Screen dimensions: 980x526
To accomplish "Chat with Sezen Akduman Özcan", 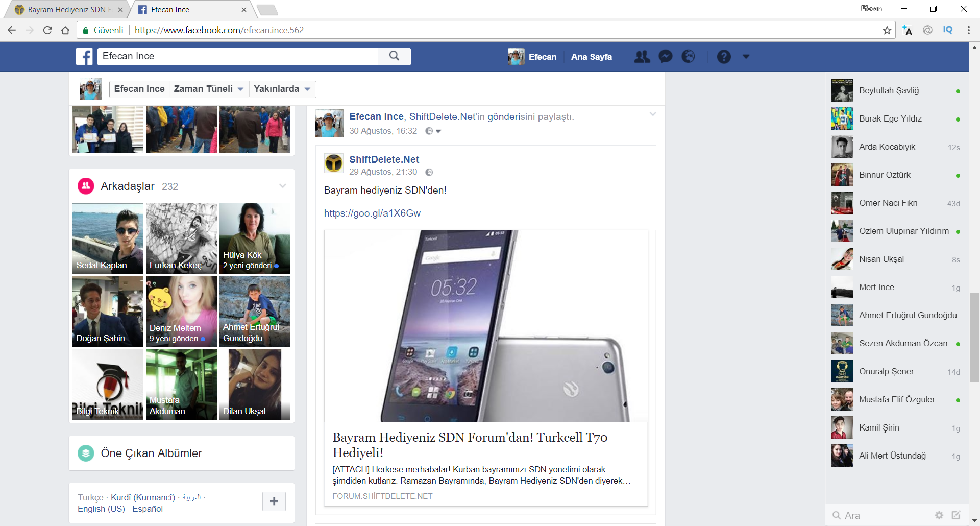I will (897, 343).
